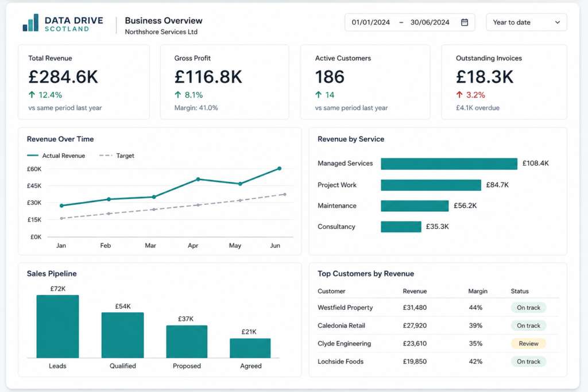Click the £4.1K overdue text

[477, 108]
